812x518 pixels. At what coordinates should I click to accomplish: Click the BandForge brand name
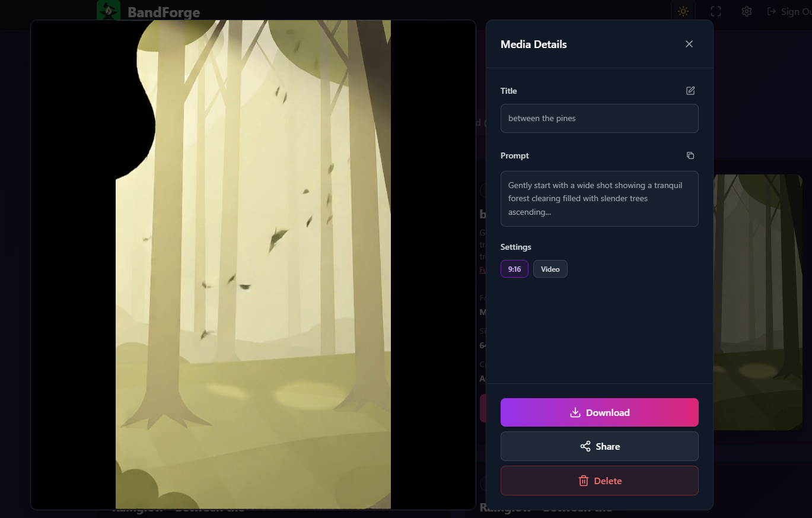[164, 12]
